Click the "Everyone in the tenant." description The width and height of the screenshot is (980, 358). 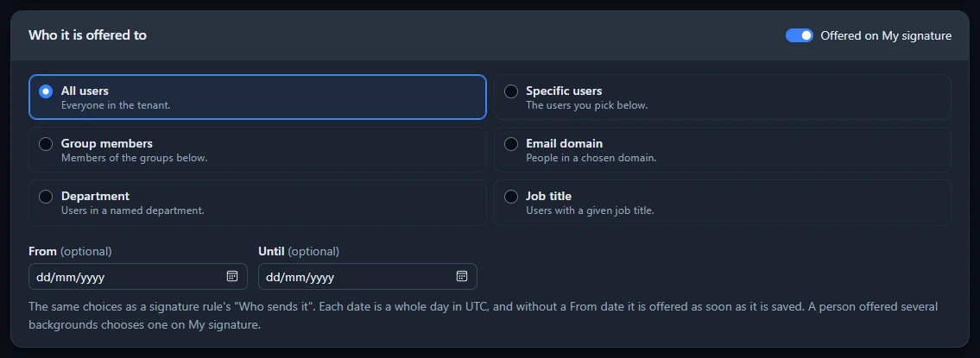pos(116,105)
